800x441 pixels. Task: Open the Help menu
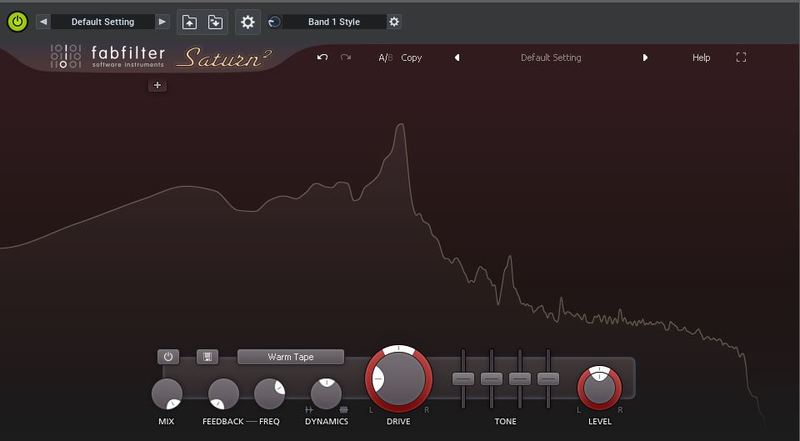[x=701, y=58]
